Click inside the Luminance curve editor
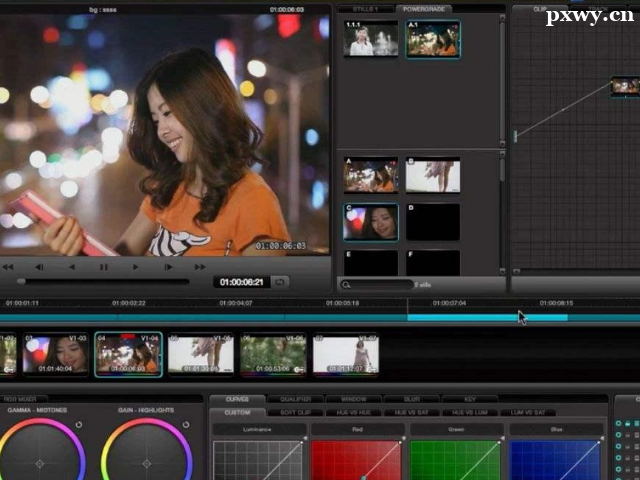 click(258, 460)
